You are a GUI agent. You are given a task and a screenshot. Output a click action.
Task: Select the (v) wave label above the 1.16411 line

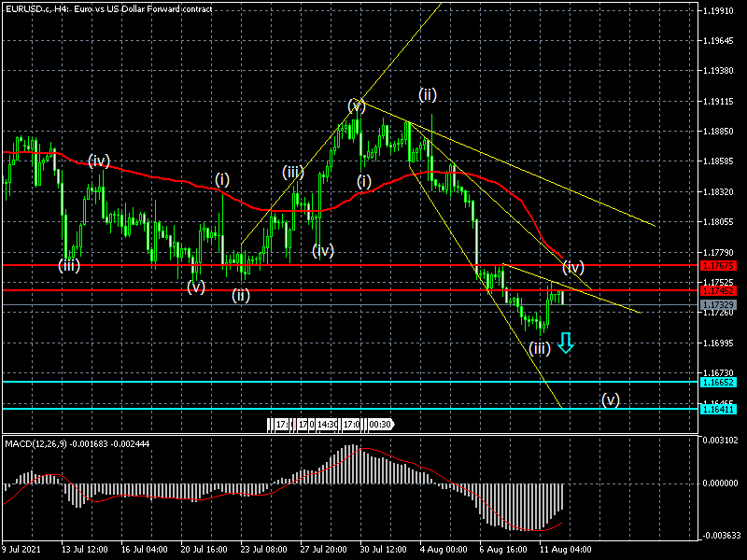(610, 399)
